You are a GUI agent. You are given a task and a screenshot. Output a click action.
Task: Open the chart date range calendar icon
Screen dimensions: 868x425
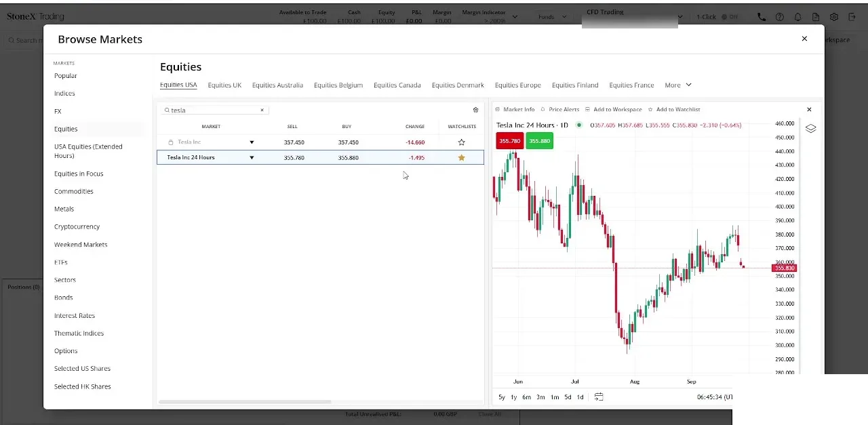599,397
